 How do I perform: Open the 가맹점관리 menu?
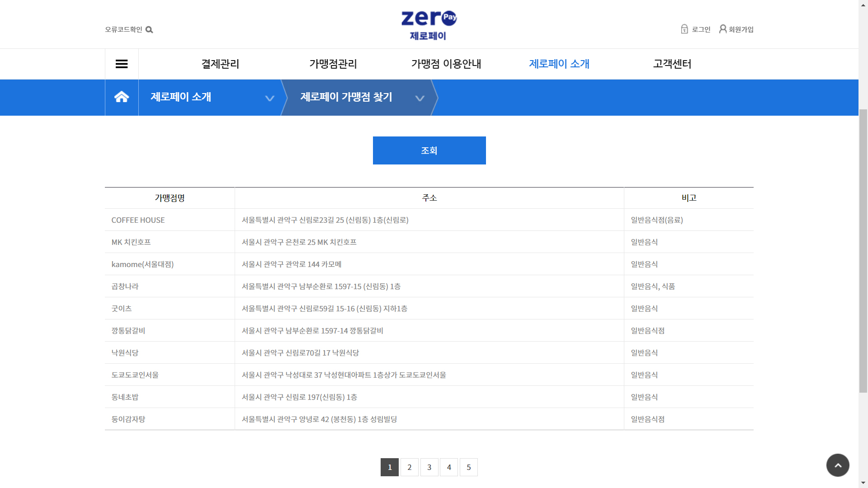coord(333,64)
